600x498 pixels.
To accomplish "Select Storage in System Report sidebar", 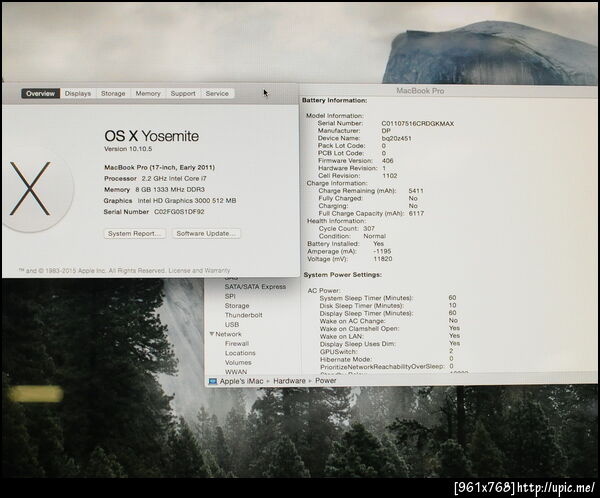I will 237,306.
